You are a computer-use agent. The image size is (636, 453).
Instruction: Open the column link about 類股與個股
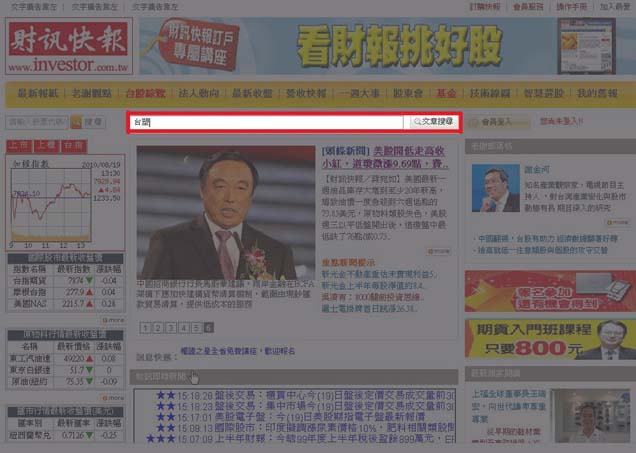click(x=543, y=250)
